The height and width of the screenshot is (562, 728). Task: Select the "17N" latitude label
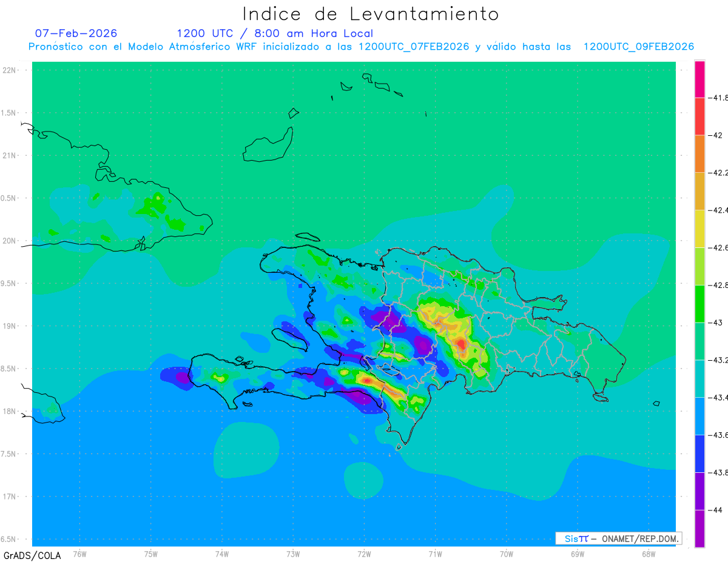(10, 497)
